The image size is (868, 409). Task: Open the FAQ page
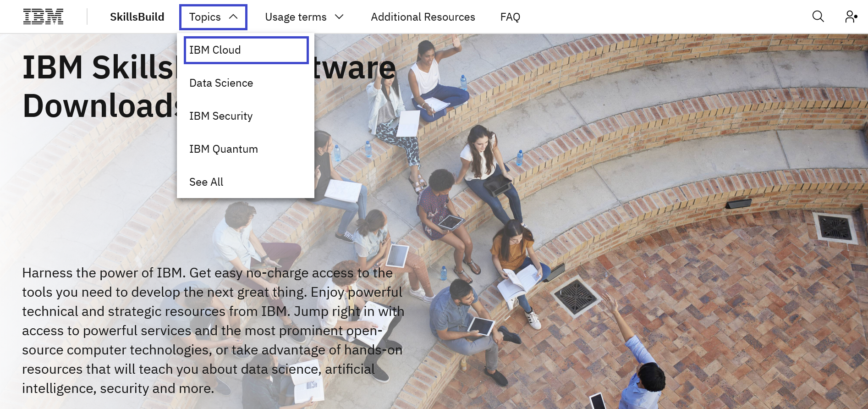pos(510,17)
